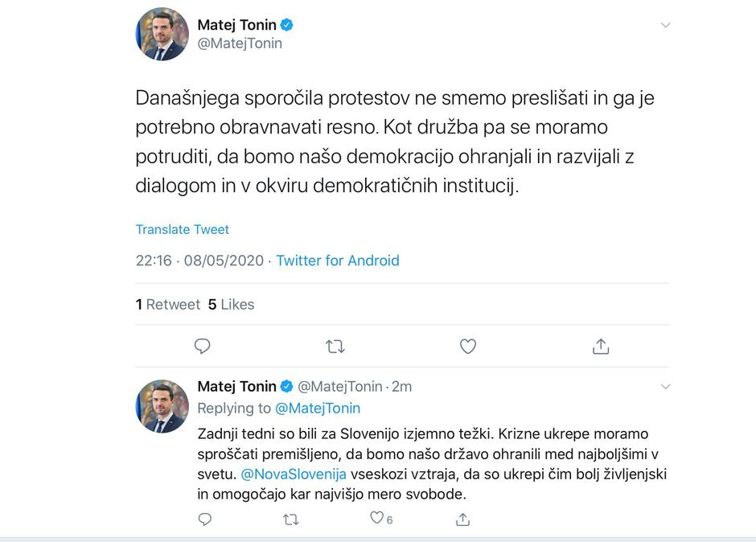The width and height of the screenshot is (756, 542).
Task: Expand the reply tweet's options chevron
Action: coord(665,387)
